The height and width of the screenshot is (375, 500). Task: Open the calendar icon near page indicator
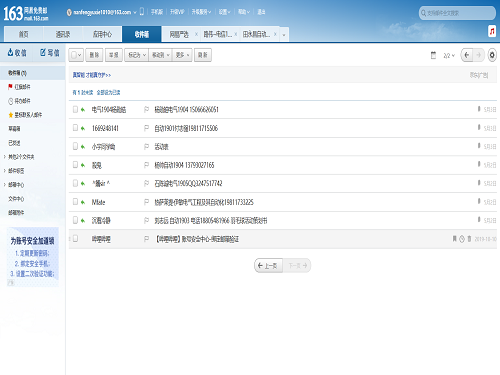[433, 55]
